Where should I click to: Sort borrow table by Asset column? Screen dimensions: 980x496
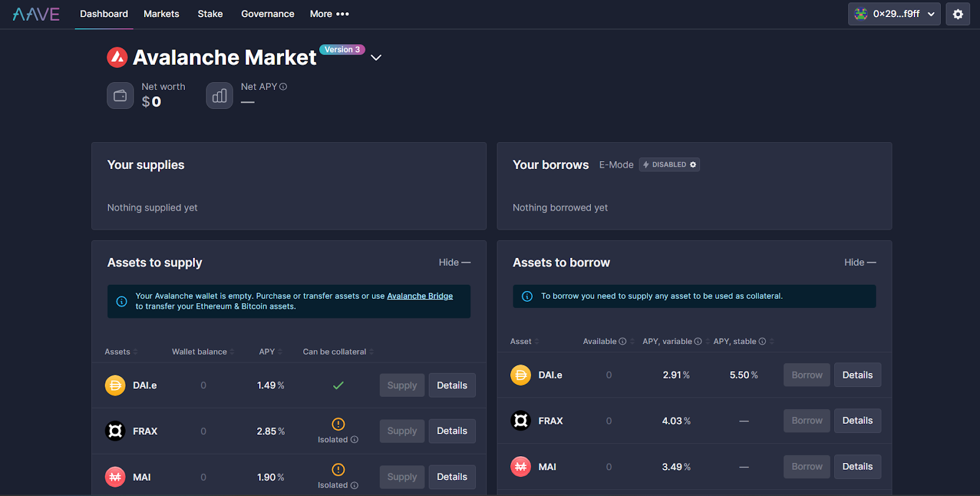click(x=524, y=342)
